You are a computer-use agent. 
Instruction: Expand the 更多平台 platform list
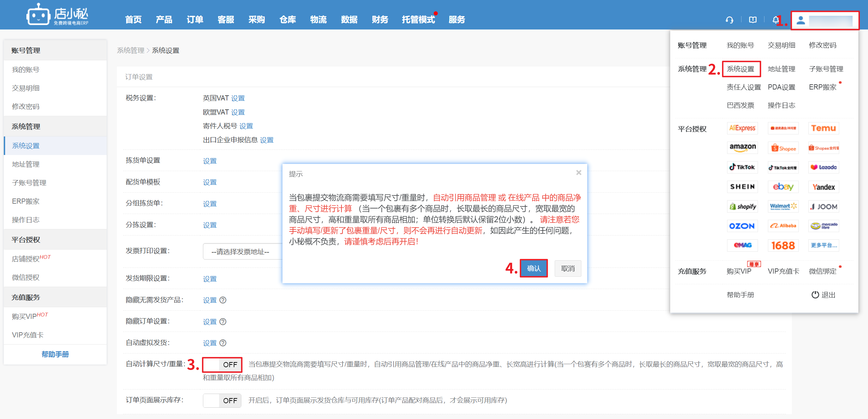tap(823, 246)
